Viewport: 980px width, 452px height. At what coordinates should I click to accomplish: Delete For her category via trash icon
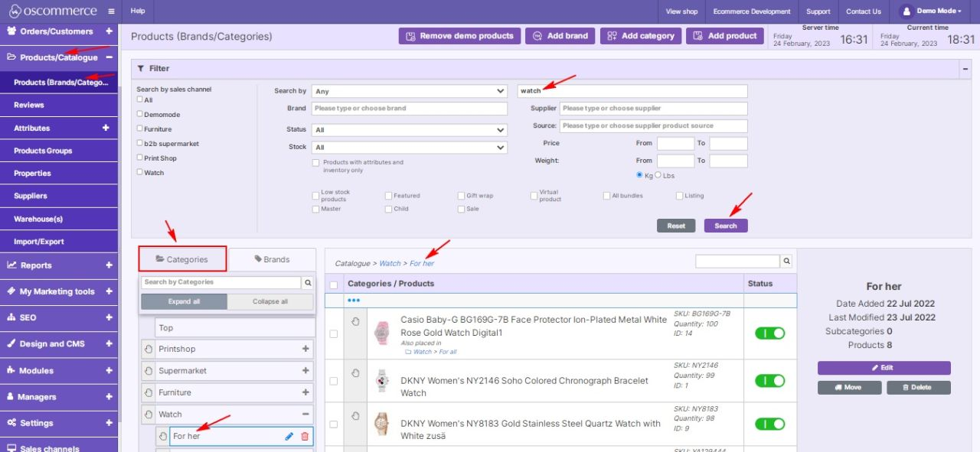(x=305, y=436)
